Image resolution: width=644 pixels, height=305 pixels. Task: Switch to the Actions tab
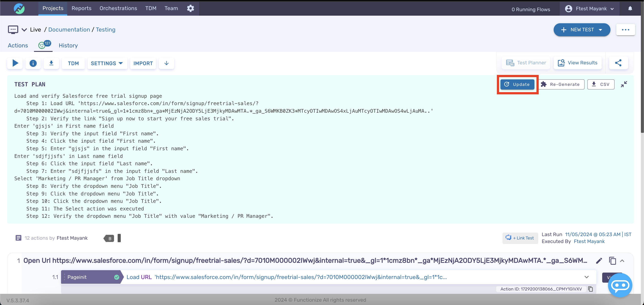pyautogui.click(x=18, y=45)
